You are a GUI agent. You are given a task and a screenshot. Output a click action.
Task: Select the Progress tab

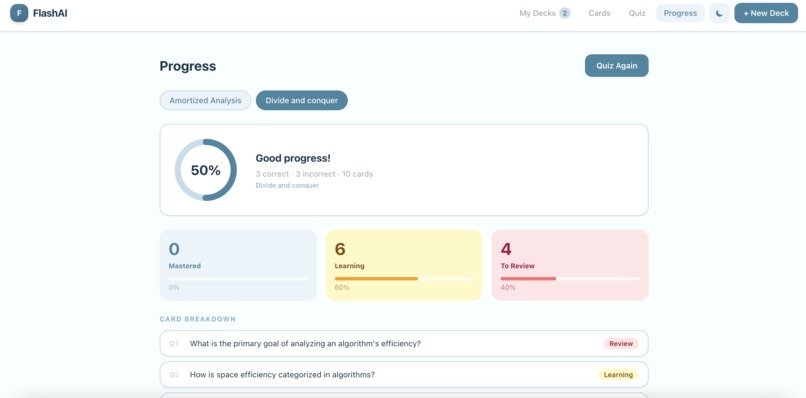(680, 13)
